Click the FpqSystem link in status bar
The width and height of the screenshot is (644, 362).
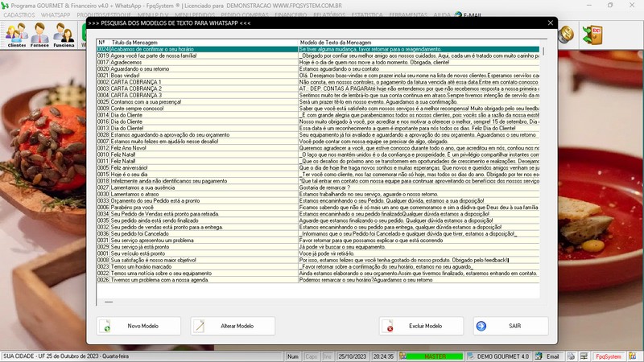pos(609,356)
